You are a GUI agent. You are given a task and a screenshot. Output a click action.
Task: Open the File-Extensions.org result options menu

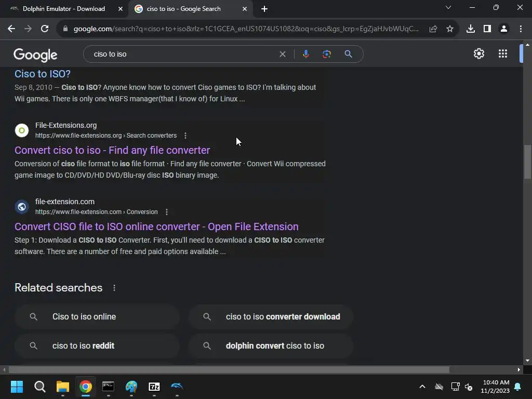[185, 136]
